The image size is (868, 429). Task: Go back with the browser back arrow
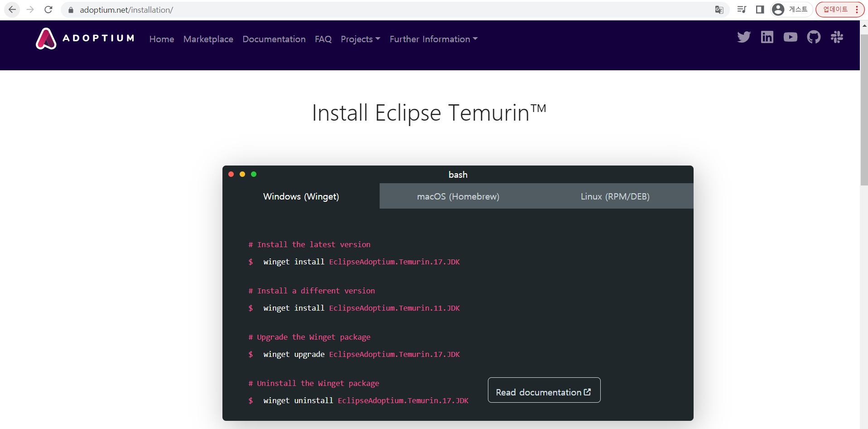click(x=12, y=10)
